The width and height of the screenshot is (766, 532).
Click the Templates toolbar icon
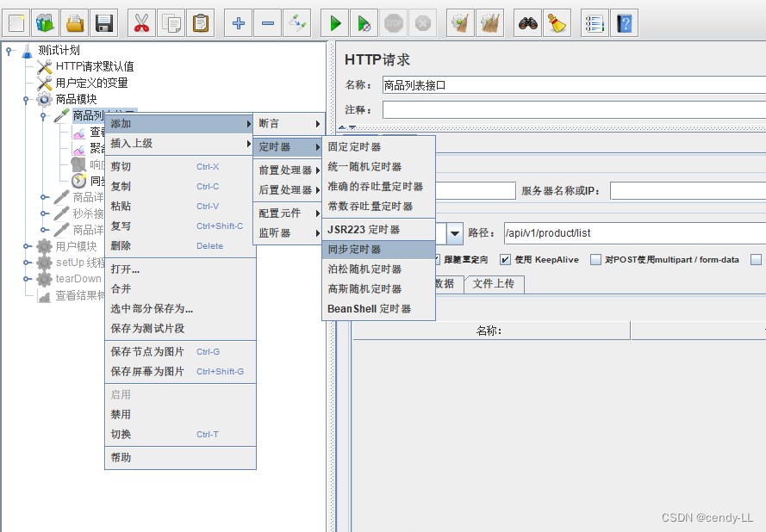click(43, 22)
